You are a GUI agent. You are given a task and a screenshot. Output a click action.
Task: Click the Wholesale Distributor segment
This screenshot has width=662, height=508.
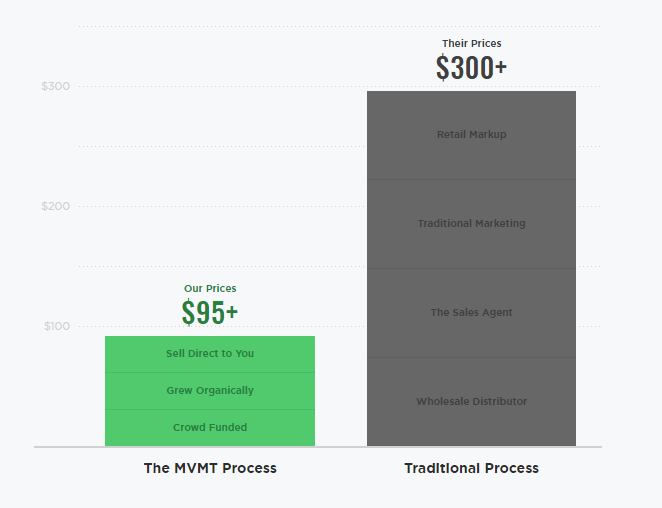(471, 402)
